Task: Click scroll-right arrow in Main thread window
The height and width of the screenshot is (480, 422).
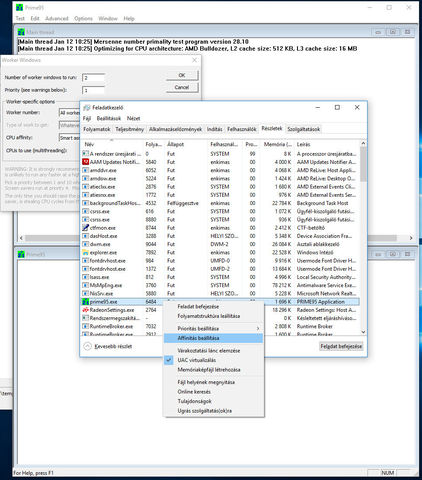Action: (x=411, y=238)
